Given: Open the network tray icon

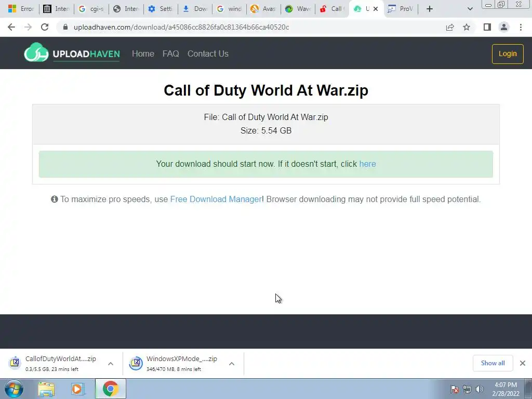Looking at the screenshot, I should point(467,389).
